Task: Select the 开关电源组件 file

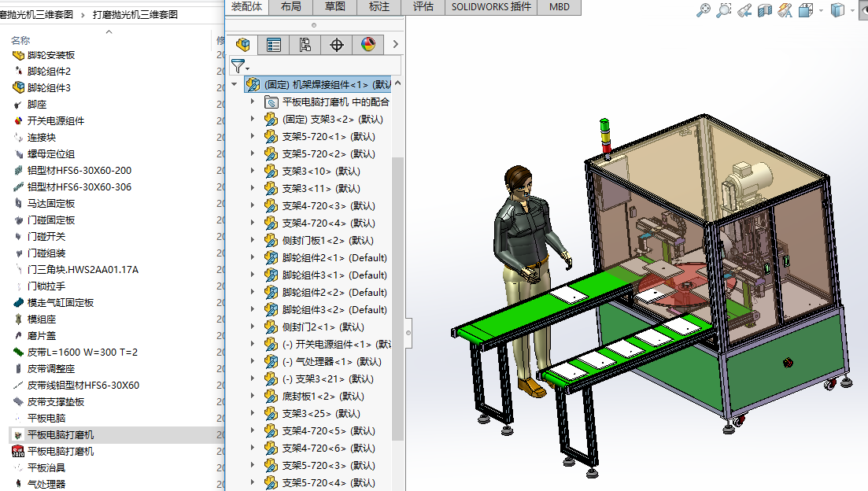Action: tap(55, 120)
